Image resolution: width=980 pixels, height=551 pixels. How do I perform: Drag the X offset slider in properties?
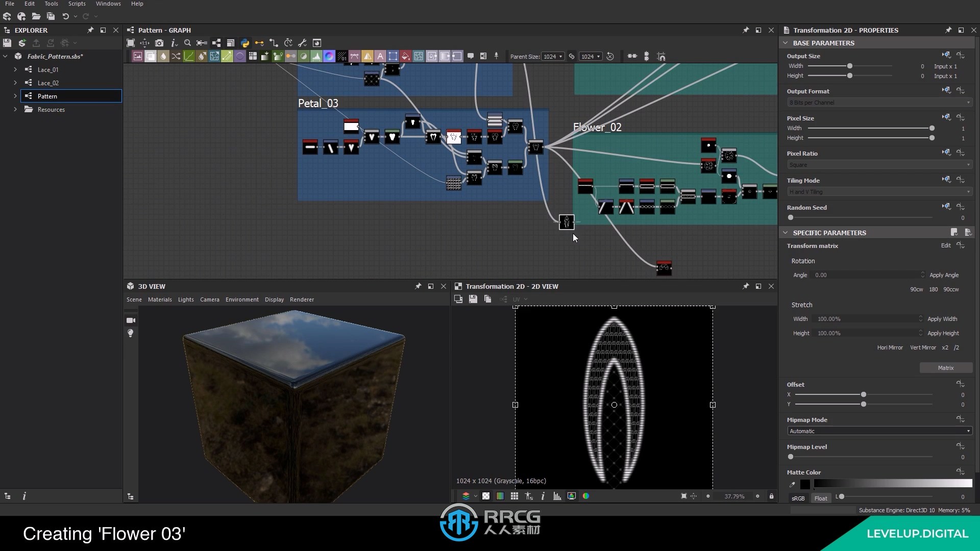(863, 395)
